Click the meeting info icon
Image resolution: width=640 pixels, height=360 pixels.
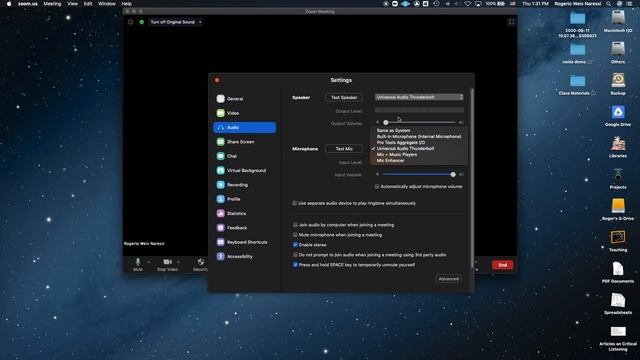point(131,22)
